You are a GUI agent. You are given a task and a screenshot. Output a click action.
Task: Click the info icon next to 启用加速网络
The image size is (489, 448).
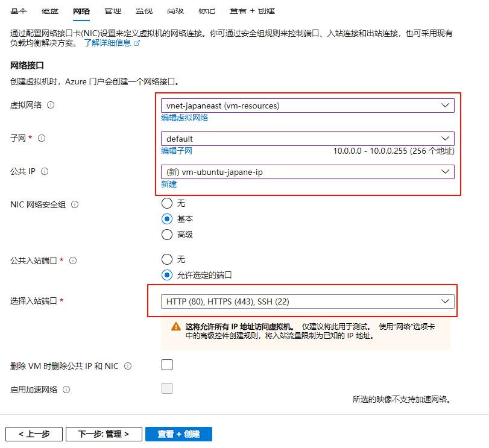(66, 390)
